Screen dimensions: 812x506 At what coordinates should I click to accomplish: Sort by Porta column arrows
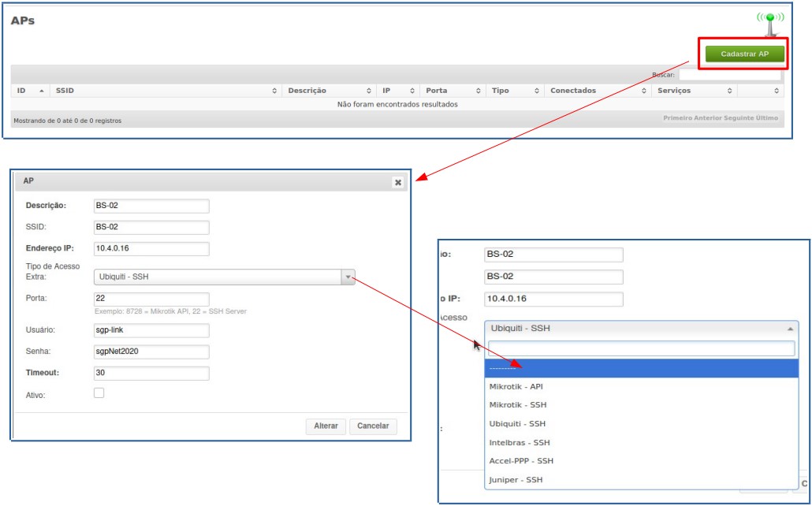479,91
